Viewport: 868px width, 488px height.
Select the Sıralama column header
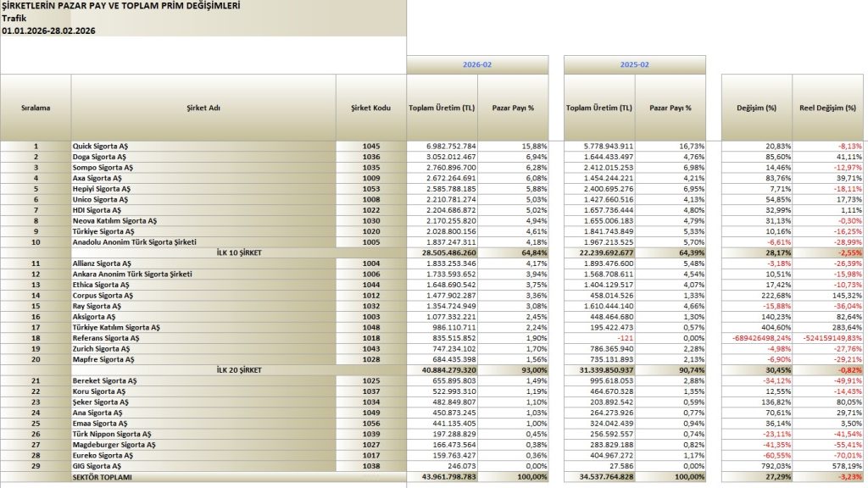click(36, 108)
